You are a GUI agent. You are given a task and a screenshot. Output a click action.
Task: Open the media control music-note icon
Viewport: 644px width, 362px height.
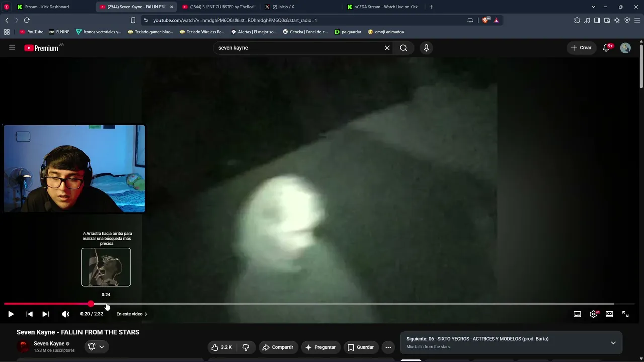[587, 20]
